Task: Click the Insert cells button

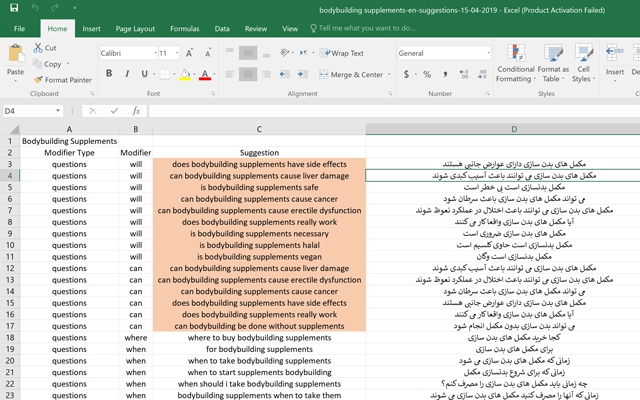Action: (615, 63)
